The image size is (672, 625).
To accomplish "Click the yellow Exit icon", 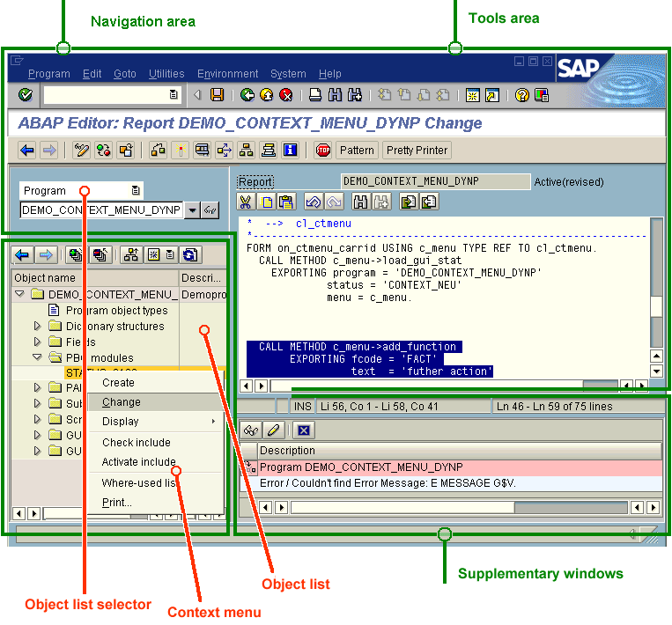I will tap(267, 95).
